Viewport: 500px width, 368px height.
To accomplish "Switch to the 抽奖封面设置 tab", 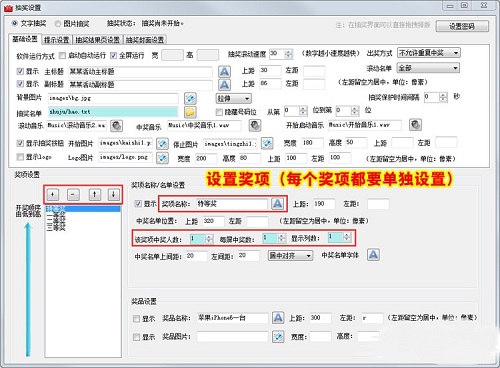I will (145, 40).
